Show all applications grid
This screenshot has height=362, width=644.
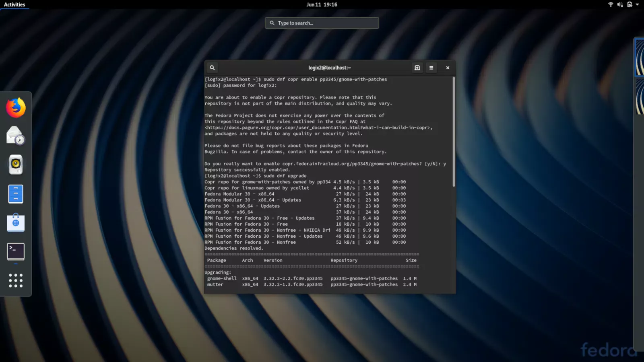point(15,280)
